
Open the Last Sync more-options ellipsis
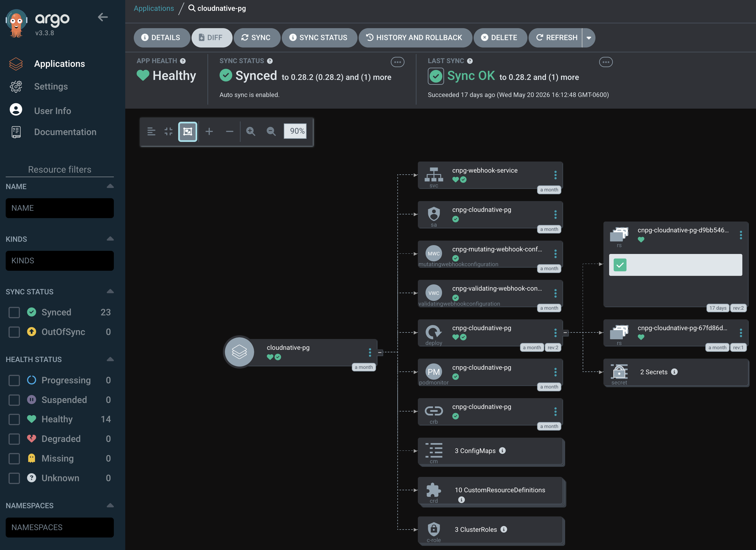tap(606, 62)
